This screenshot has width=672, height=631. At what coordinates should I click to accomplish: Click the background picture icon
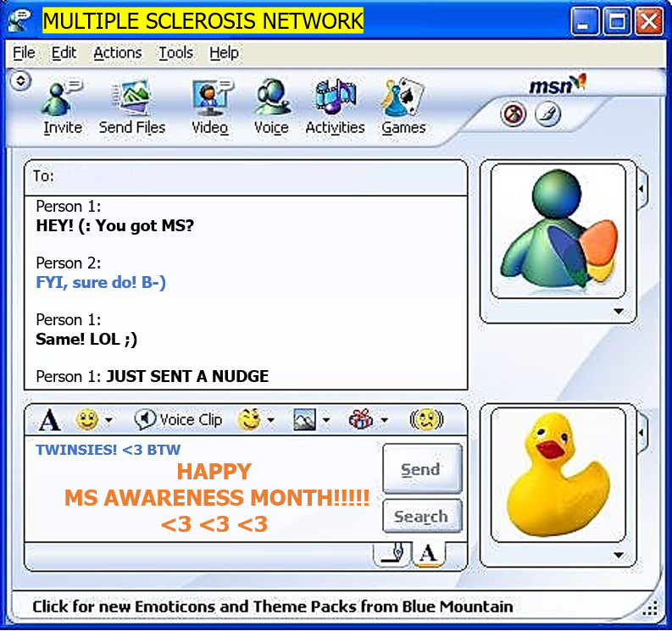[x=305, y=420]
